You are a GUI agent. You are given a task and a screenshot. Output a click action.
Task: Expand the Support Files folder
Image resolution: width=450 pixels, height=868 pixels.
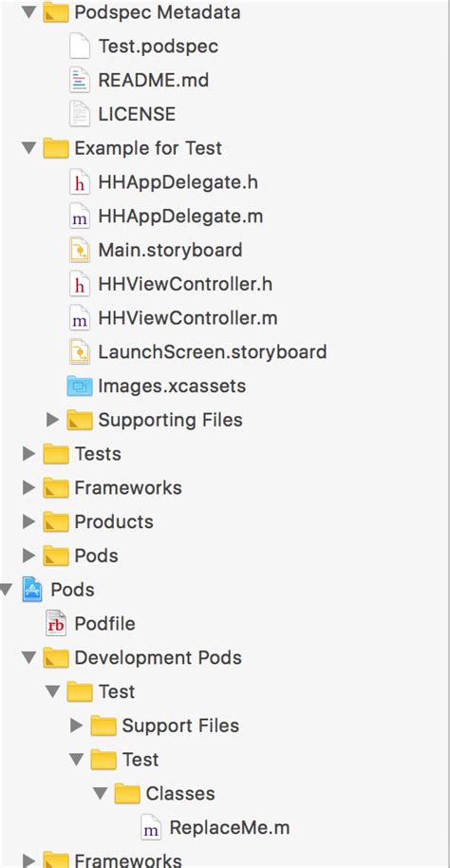coord(76,726)
